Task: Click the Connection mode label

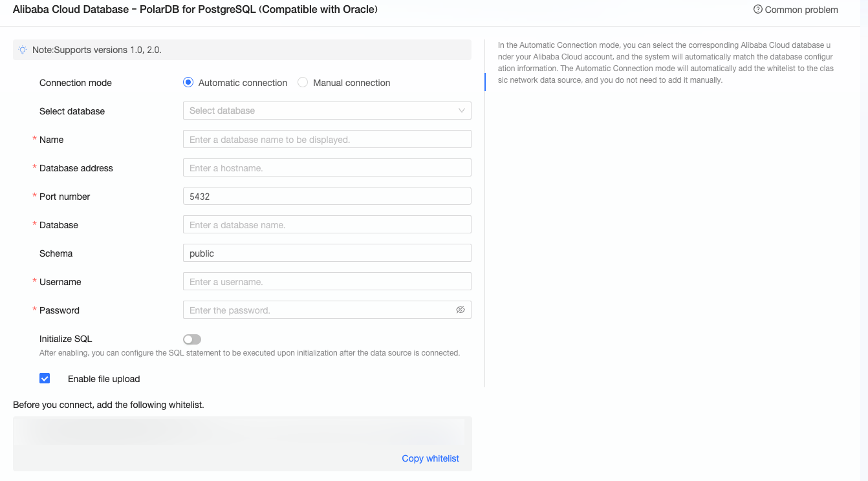Action: 76,83
